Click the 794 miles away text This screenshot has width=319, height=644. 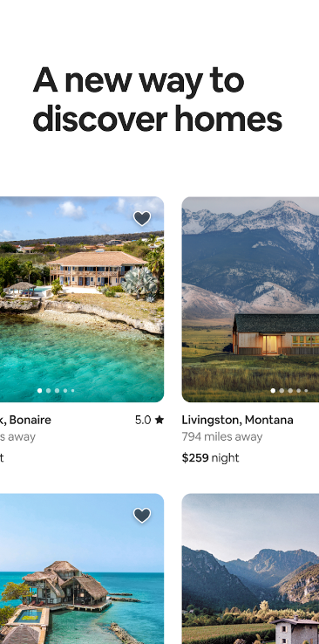pos(222,437)
